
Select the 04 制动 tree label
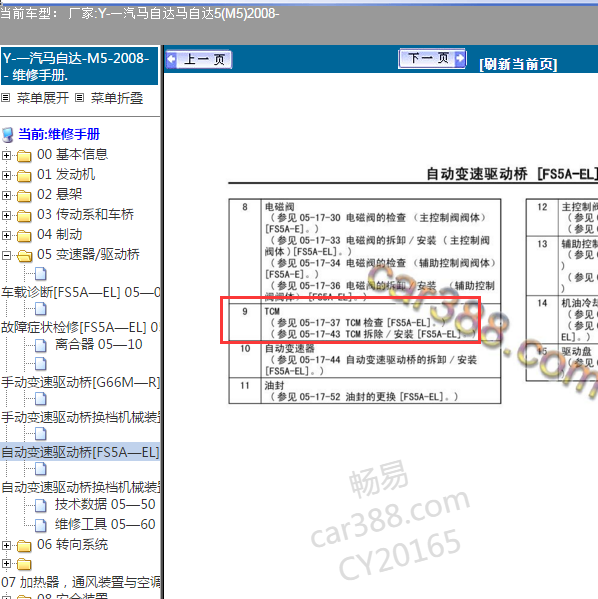click(x=59, y=234)
